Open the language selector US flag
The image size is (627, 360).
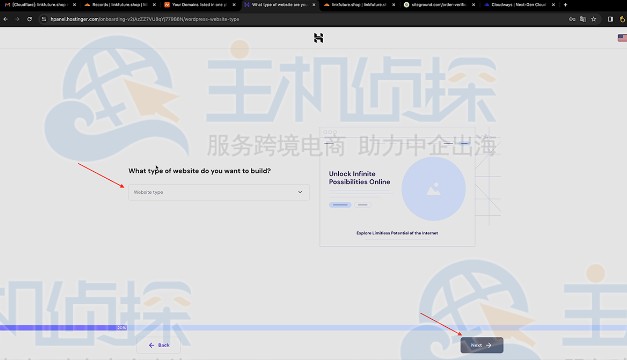click(x=622, y=38)
